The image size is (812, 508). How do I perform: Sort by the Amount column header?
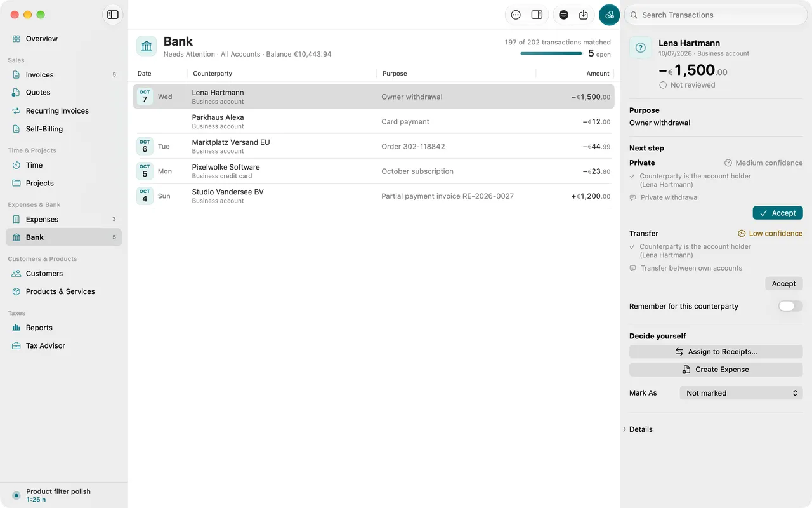point(598,74)
